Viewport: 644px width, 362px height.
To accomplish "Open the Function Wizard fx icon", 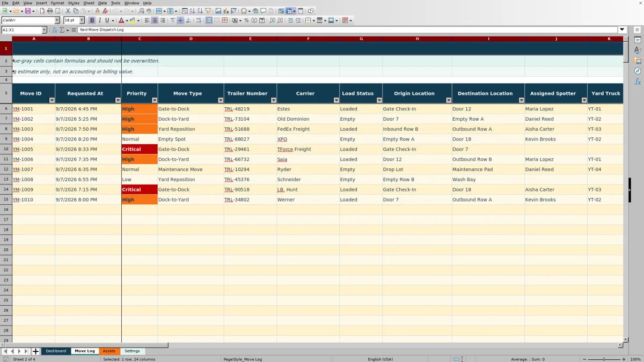I will tap(54, 30).
